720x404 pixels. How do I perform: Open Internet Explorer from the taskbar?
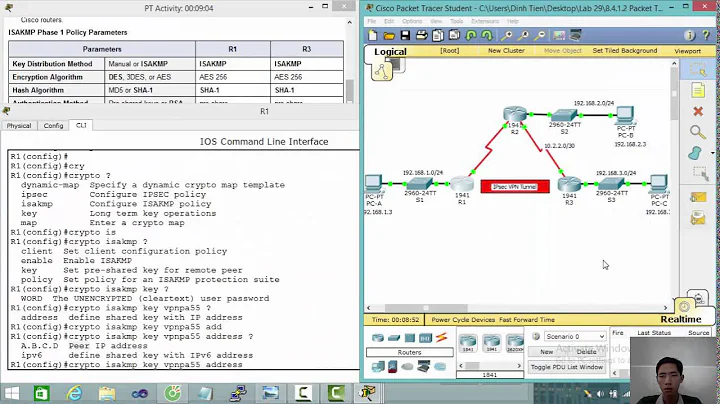pyautogui.click(x=74, y=393)
